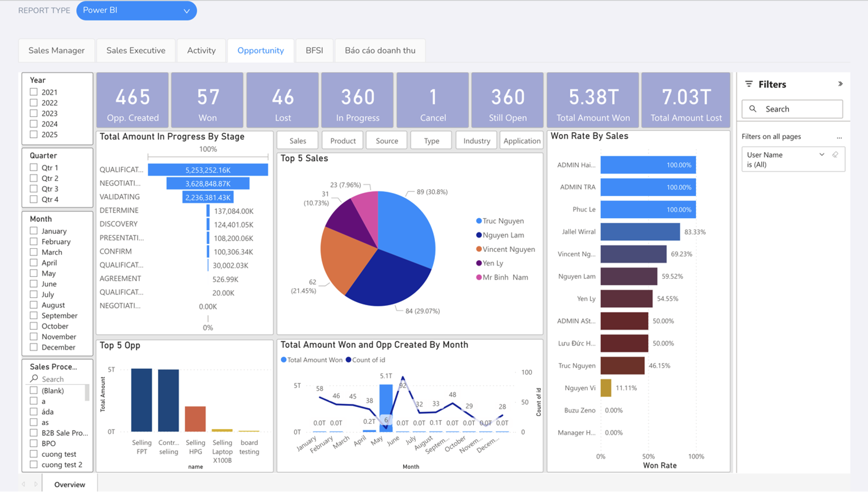The width and height of the screenshot is (868, 492).
Task: Click the funnel icon beside Filters
Action: point(749,84)
